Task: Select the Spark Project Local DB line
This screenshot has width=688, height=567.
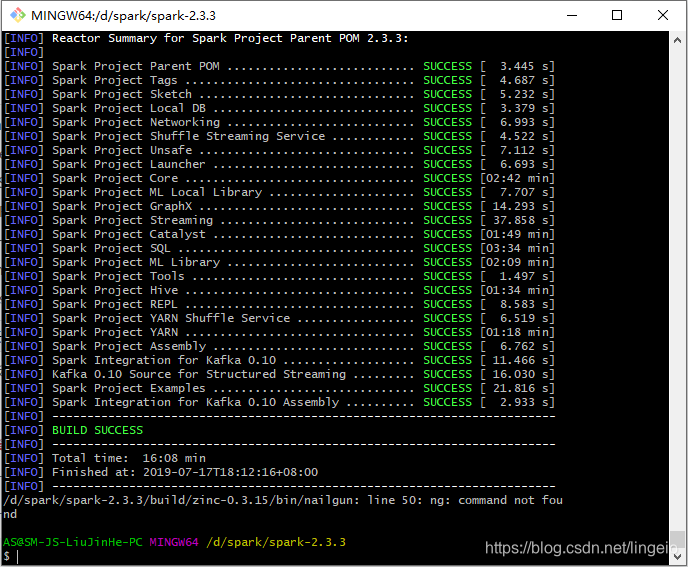Action: point(280,108)
